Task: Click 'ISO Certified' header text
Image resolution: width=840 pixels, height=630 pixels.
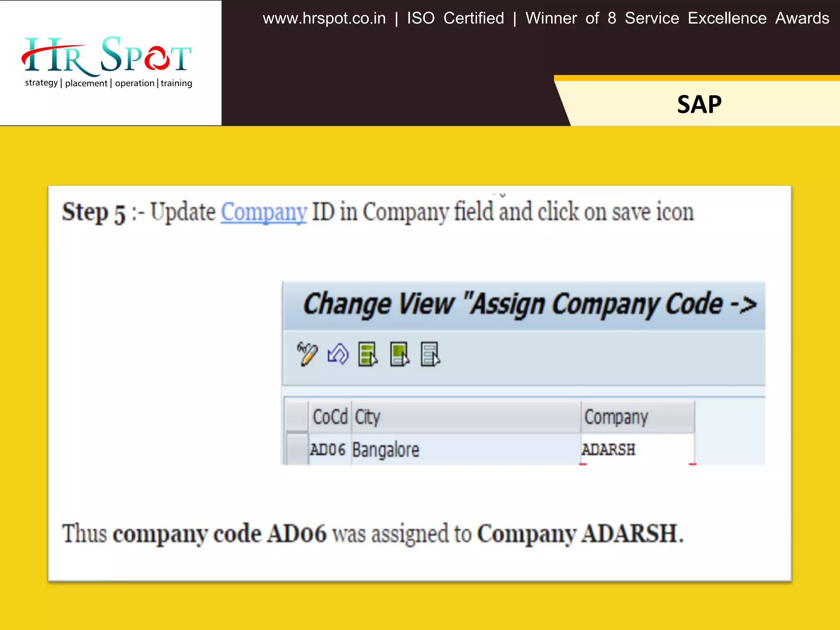Action: coord(455,18)
